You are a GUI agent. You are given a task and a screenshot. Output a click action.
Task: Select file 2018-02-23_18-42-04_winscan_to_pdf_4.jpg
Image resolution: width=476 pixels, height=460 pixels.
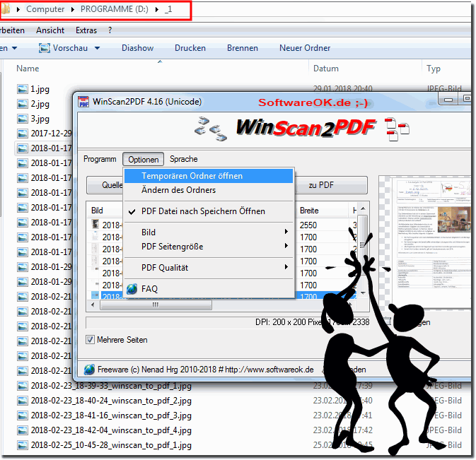click(x=111, y=430)
